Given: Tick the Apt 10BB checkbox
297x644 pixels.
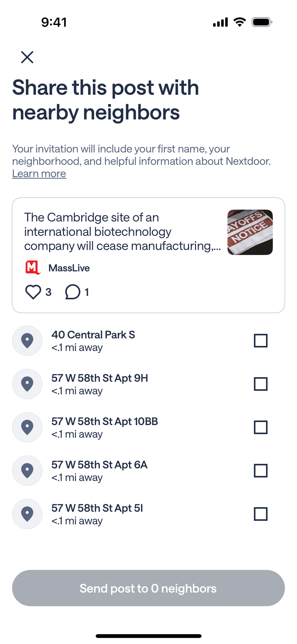Looking at the screenshot, I should tap(260, 427).
